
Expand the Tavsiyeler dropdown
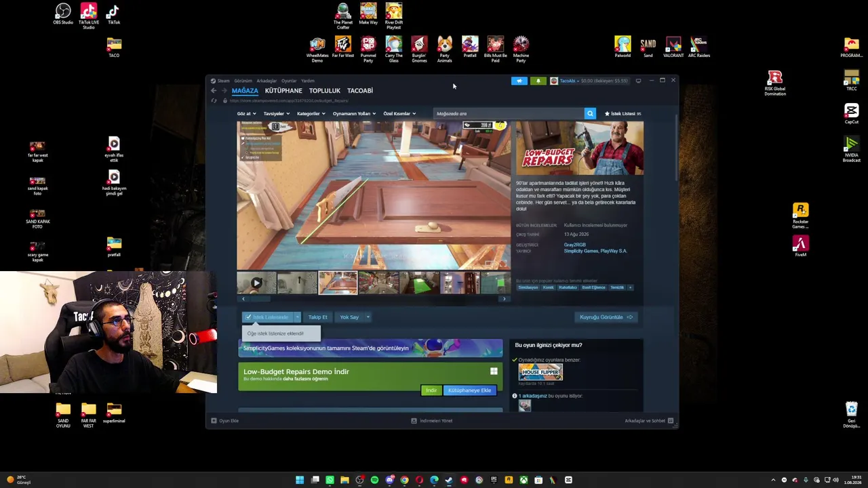tap(276, 114)
